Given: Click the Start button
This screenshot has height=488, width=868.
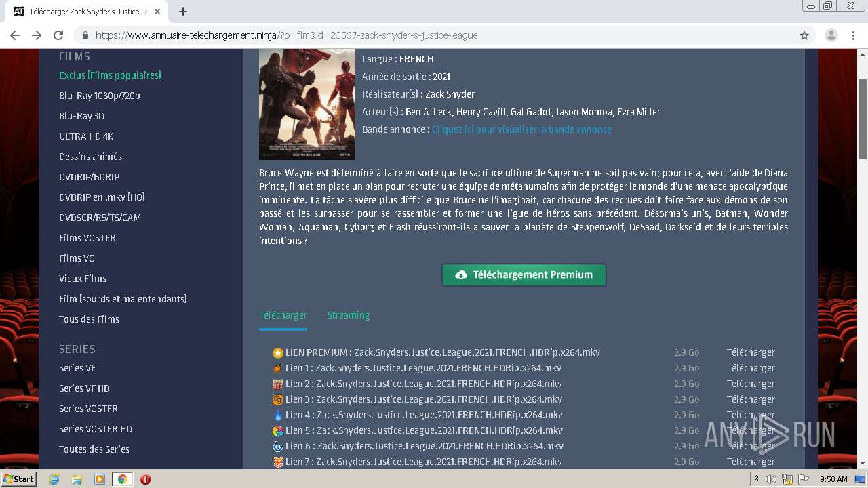Looking at the screenshot, I should point(19,479).
